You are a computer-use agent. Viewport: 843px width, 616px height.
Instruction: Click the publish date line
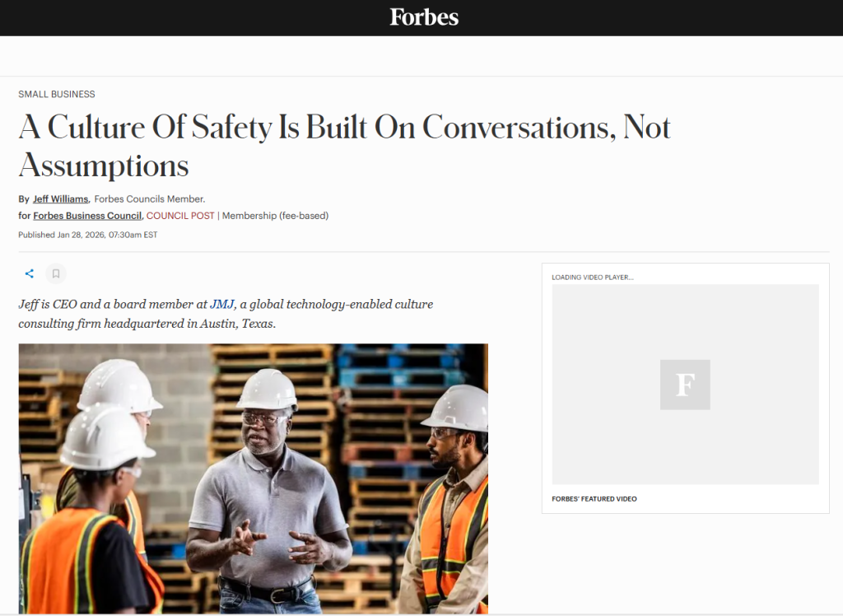pos(88,234)
